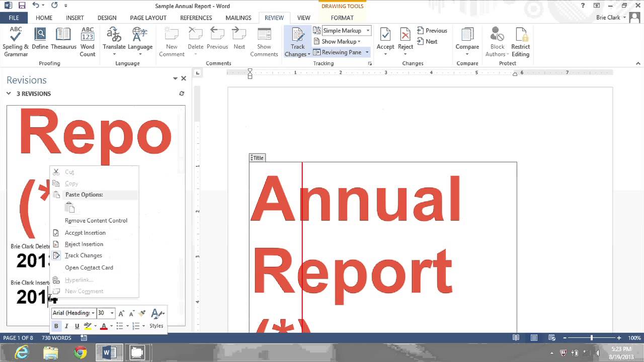Toggle Underline in mini toolbar
Image resolution: width=644 pixels, height=362 pixels.
tap(77, 326)
